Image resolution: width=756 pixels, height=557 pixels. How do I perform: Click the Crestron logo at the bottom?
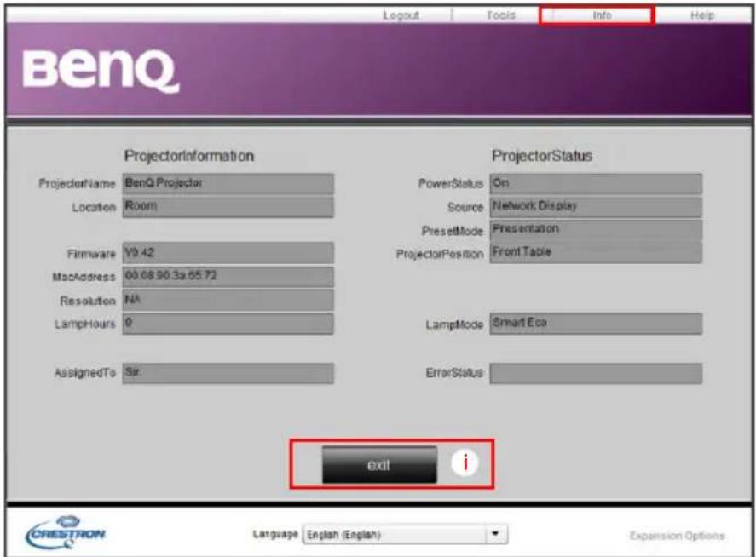point(65,533)
